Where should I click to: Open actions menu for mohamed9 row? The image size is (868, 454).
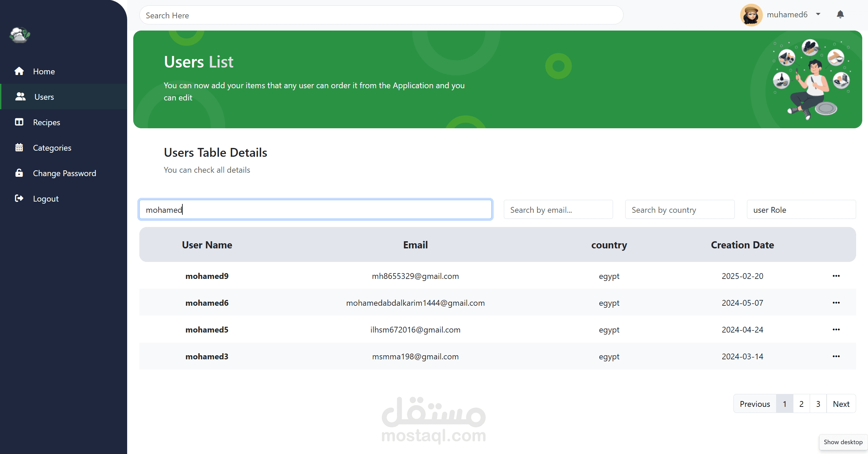[x=836, y=276]
